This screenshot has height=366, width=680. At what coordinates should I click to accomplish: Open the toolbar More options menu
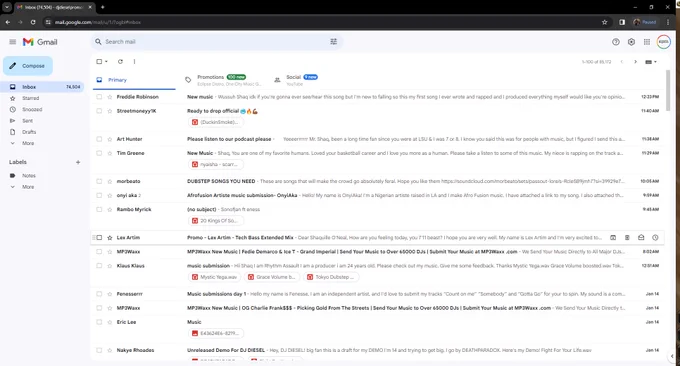click(134, 62)
